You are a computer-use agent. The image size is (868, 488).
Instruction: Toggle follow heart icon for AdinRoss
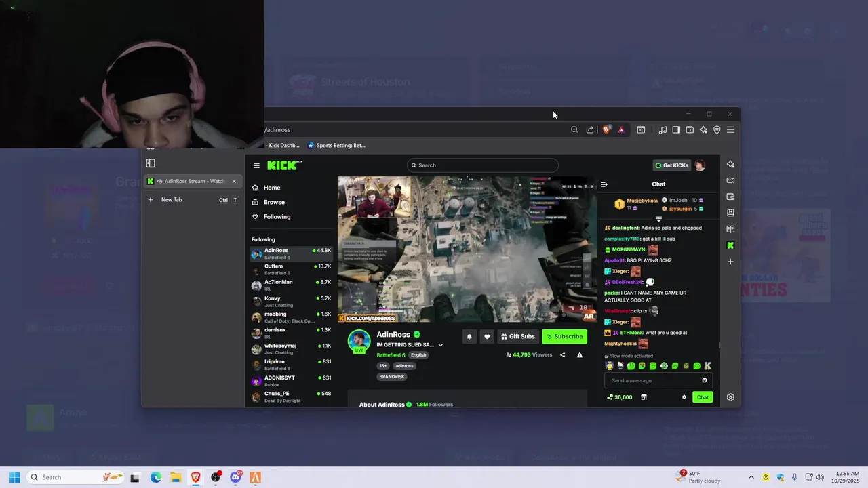click(x=487, y=336)
